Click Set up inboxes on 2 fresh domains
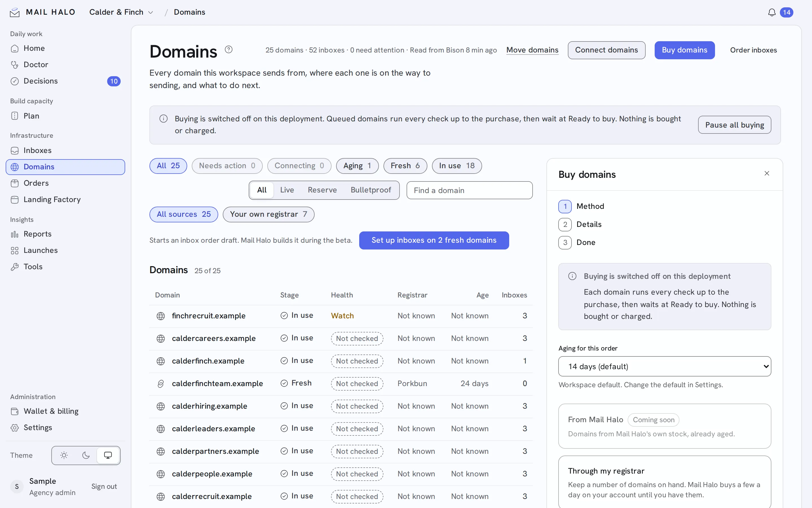 (x=434, y=240)
